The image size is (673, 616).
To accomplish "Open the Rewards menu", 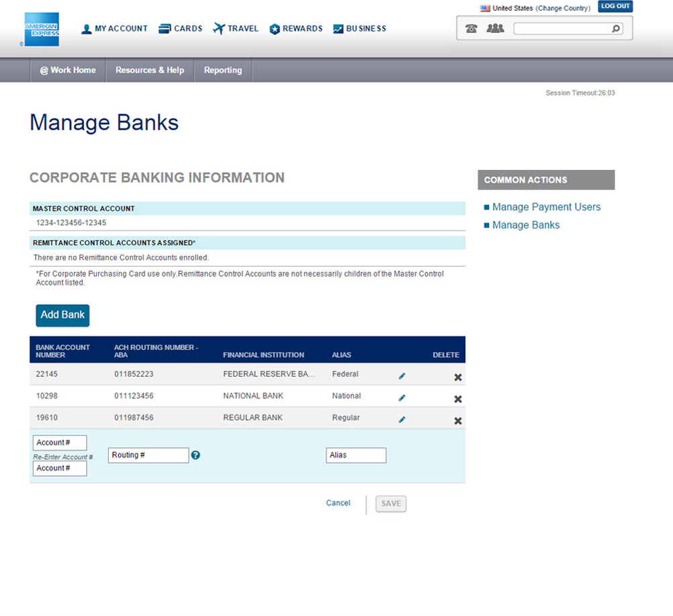I will (x=296, y=29).
